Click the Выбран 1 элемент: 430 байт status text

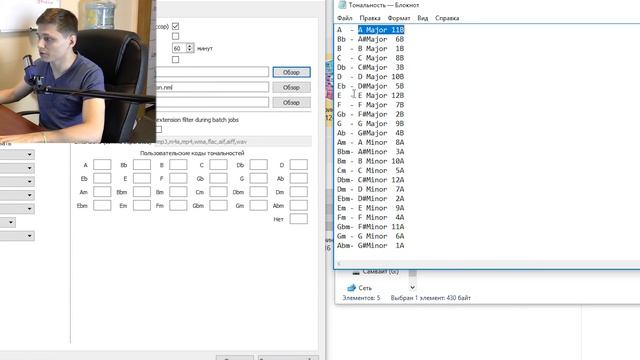click(431, 298)
